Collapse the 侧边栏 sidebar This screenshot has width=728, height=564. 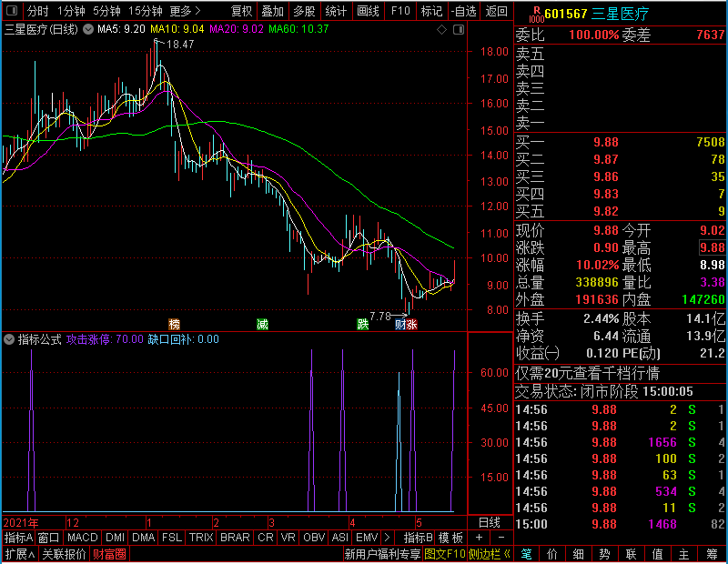pos(490,554)
